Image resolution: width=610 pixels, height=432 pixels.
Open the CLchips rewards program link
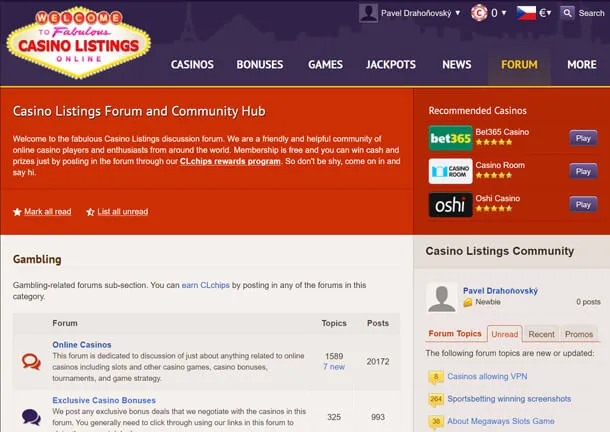coord(230,161)
